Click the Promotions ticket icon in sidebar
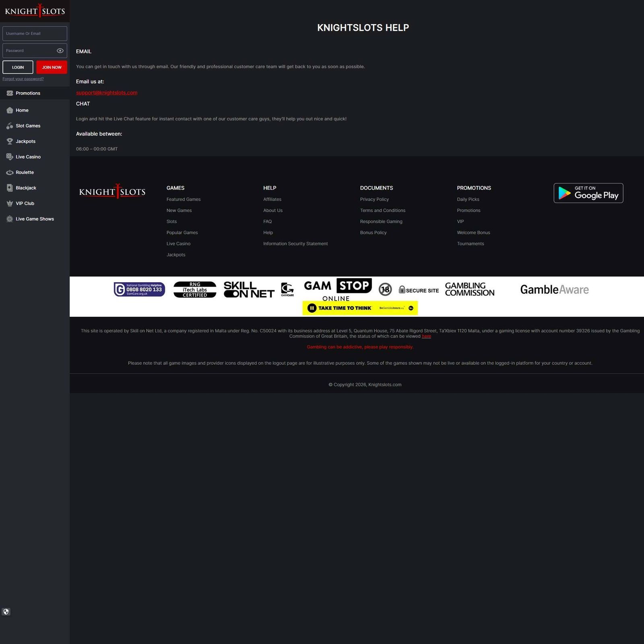Viewport: 644px width, 644px height. [x=10, y=93]
